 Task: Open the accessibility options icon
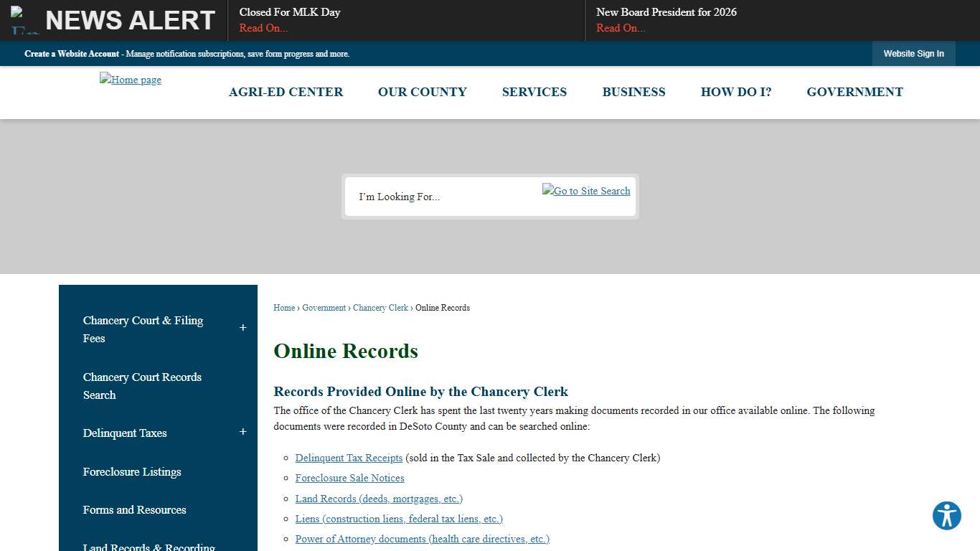coord(946,515)
